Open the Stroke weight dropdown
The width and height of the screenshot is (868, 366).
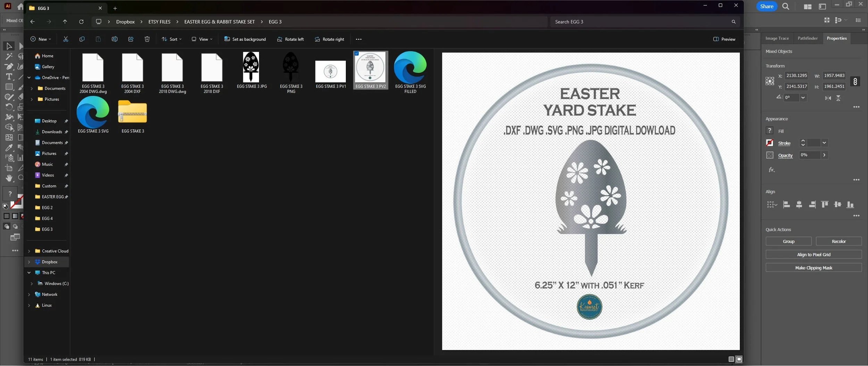tap(824, 143)
